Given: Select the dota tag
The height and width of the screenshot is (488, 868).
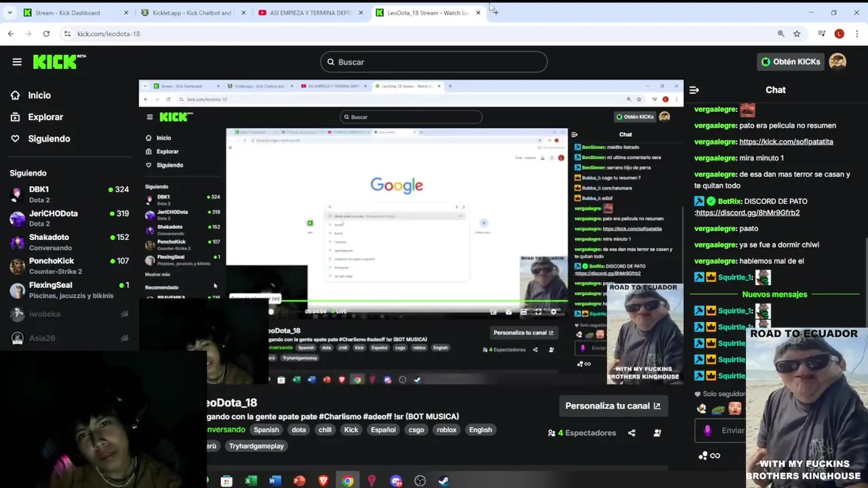Looking at the screenshot, I should coord(299,430).
